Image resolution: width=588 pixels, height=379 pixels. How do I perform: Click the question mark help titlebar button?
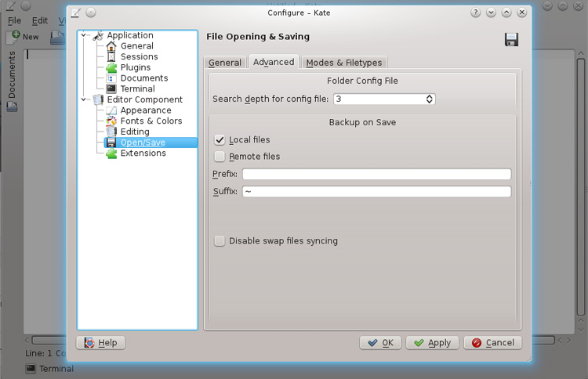[x=476, y=13]
